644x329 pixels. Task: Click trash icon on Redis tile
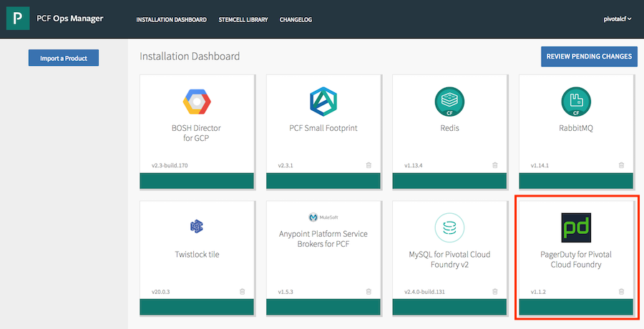[x=494, y=165]
